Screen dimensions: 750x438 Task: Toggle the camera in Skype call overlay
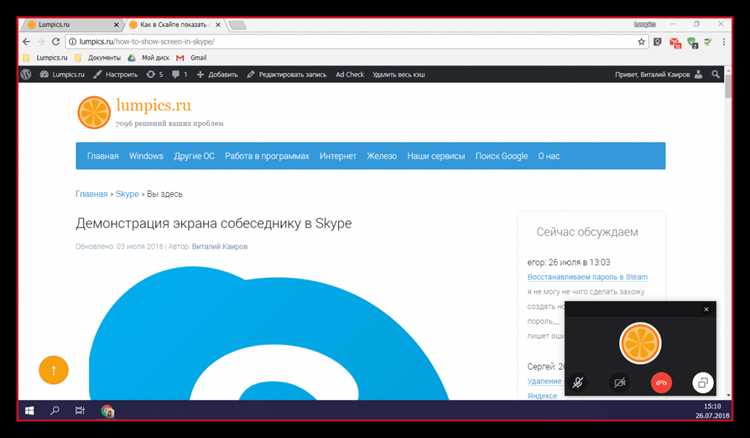tap(619, 383)
